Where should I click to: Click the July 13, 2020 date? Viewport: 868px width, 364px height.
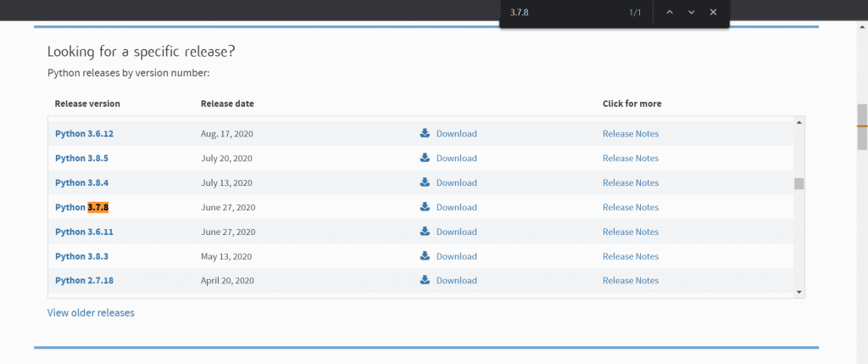[x=226, y=182]
